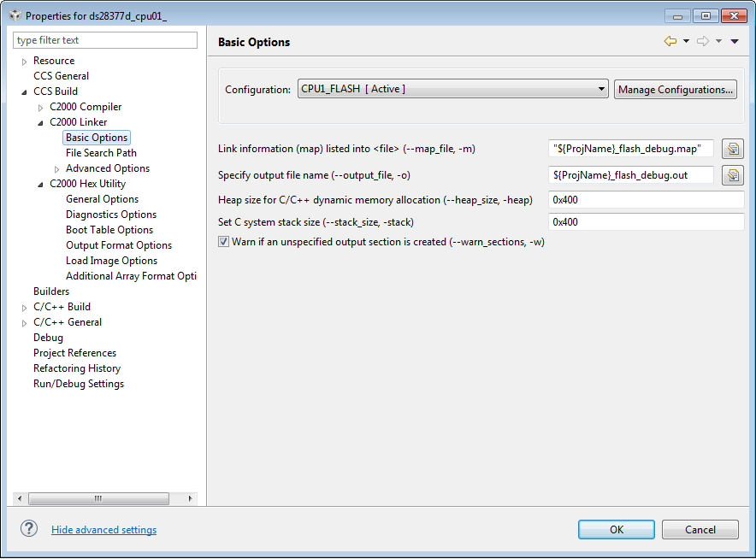Click Manage Configurations button

(675, 90)
